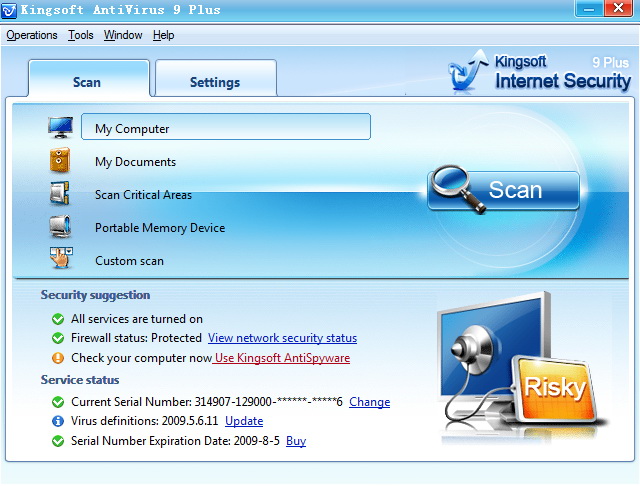
Task: Close the Kingsoft AntiVirus window
Action: tap(618, 9)
